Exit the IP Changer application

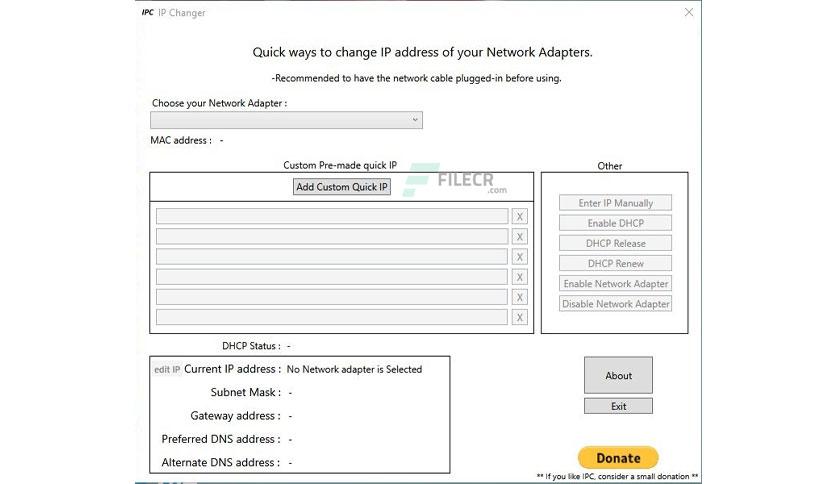(x=618, y=406)
